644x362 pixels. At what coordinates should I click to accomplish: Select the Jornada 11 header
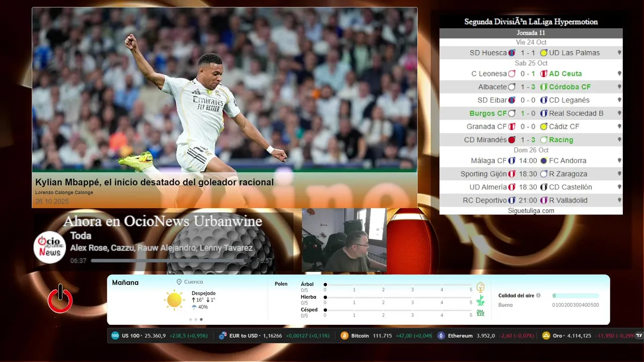pos(531,33)
